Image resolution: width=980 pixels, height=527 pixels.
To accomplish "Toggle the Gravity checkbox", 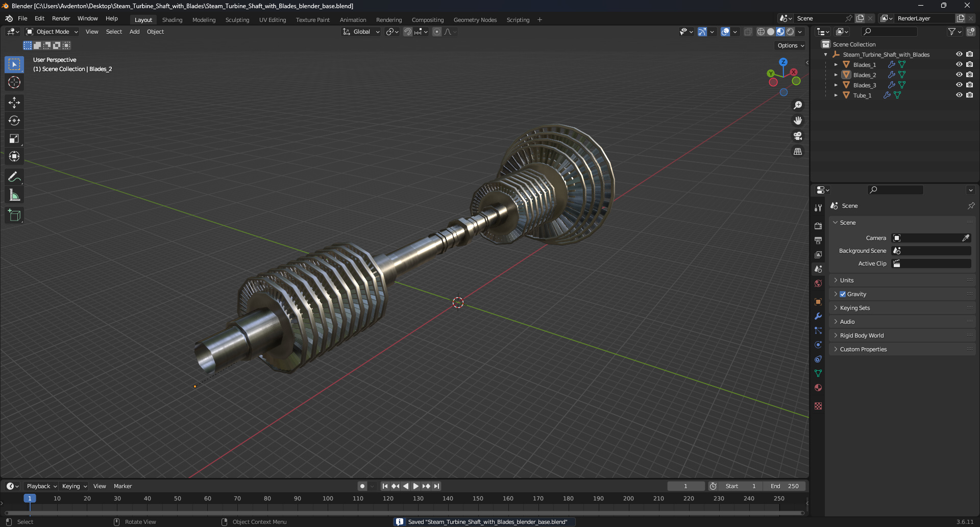I will pyautogui.click(x=843, y=294).
